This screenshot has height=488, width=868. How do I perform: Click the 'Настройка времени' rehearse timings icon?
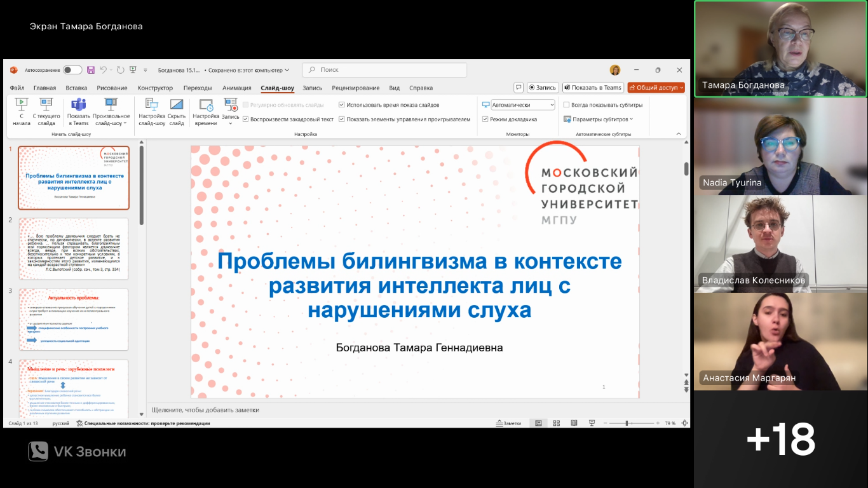point(206,106)
